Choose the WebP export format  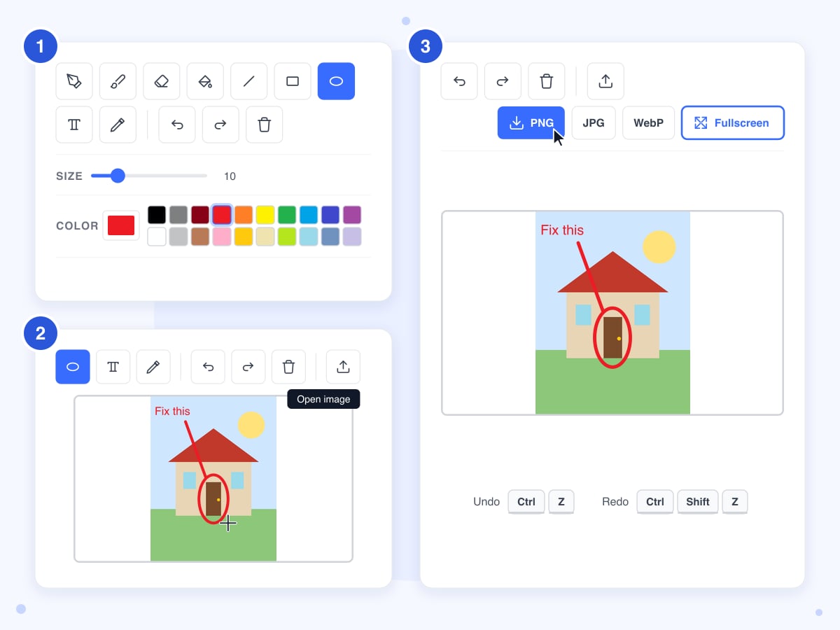coord(648,122)
